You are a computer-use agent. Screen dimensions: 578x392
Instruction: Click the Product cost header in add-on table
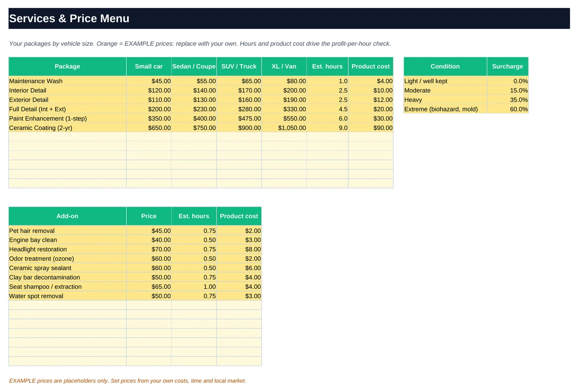(239, 216)
